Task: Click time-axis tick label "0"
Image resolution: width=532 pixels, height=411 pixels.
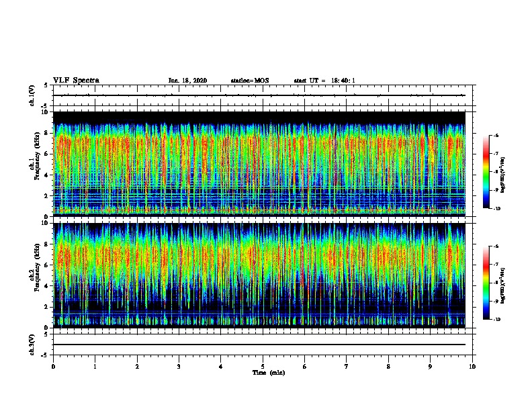Action: 53,367
